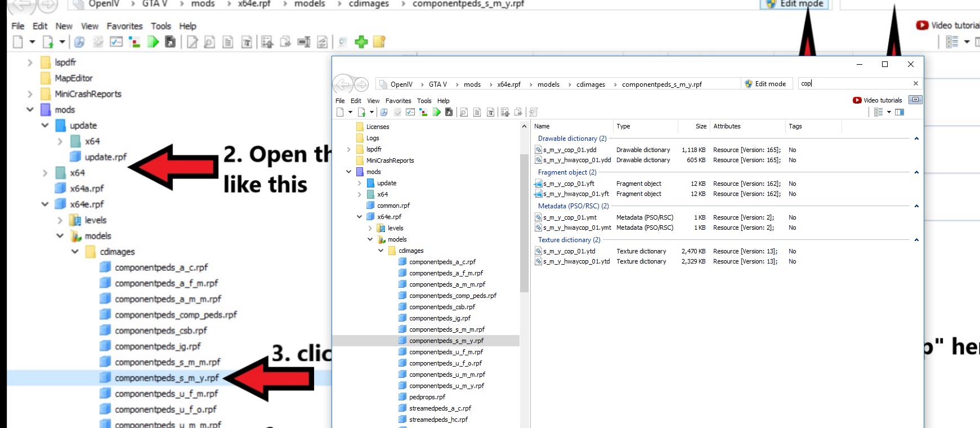This screenshot has height=428, width=980.
Task: Click the yellow new-folder icon in back window toolbar
Action: (x=379, y=42)
